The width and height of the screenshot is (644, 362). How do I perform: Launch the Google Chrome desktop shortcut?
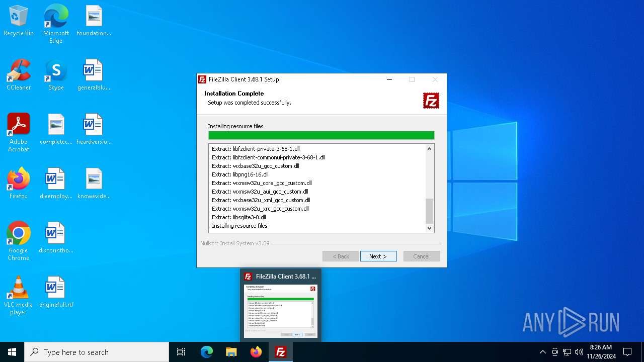click(19, 241)
